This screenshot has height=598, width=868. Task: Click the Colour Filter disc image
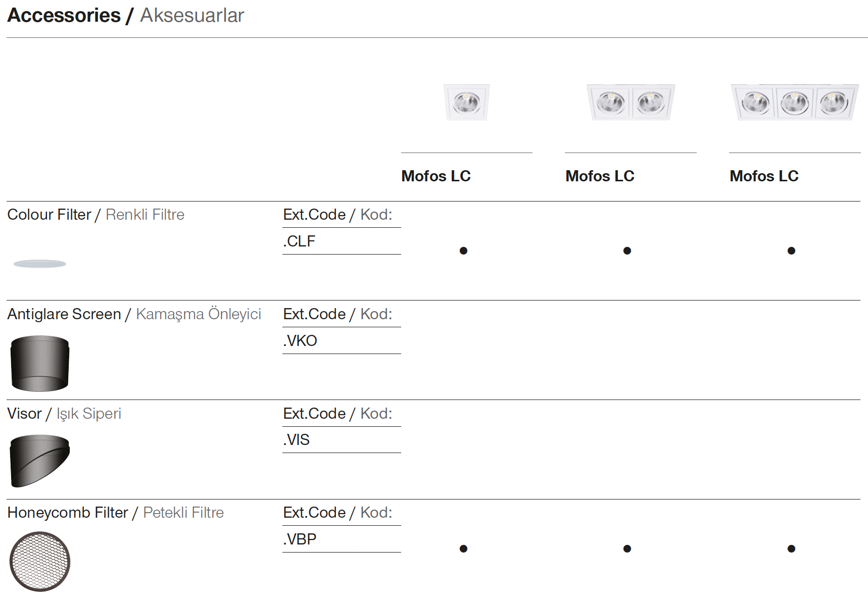point(39,264)
